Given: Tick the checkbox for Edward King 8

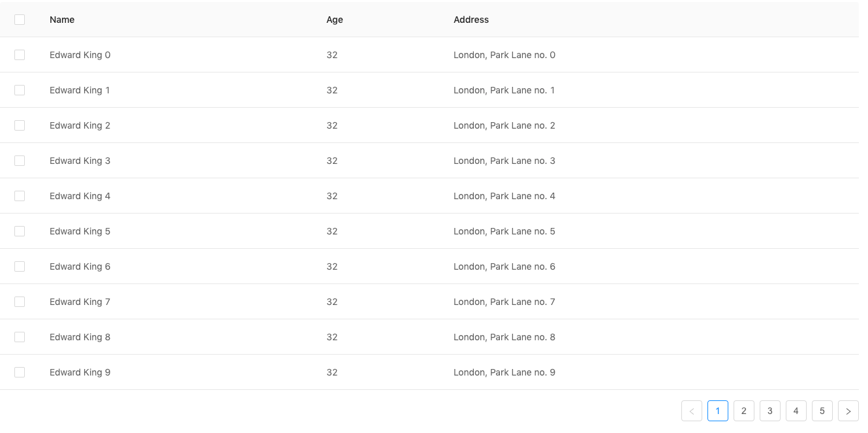Looking at the screenshot, I should tap(19, 337).
